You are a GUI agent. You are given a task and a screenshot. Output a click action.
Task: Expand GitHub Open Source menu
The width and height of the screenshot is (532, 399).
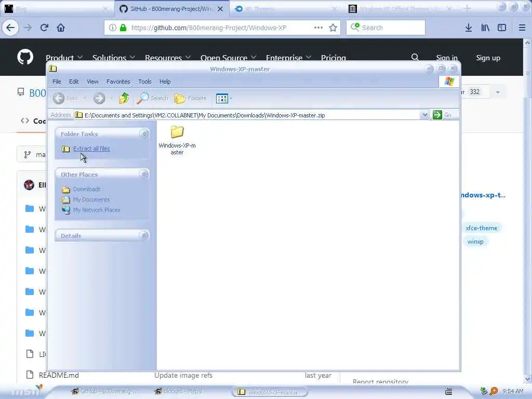(228, 58)
